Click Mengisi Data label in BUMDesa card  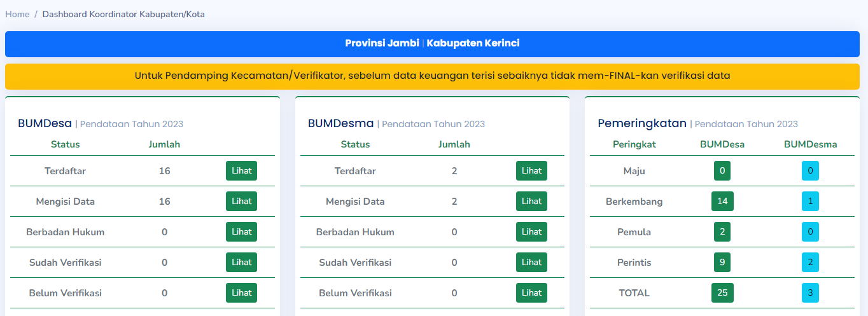66,202
